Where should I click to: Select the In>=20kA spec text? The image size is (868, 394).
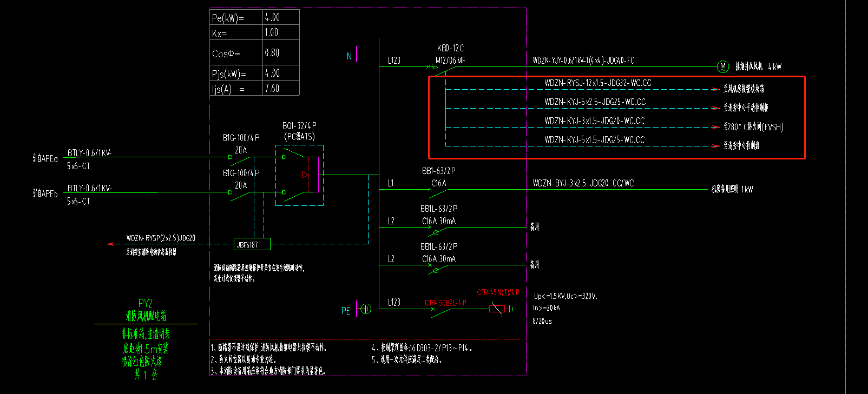click(547, 308)
